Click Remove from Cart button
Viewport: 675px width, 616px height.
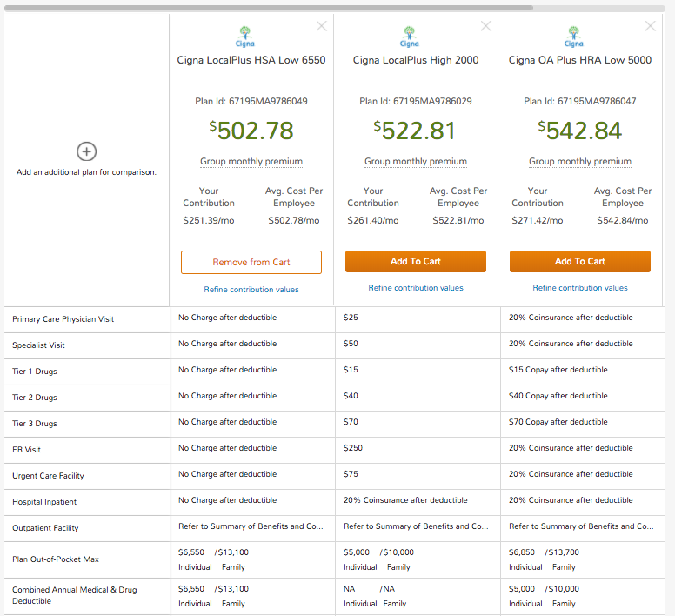251,262
